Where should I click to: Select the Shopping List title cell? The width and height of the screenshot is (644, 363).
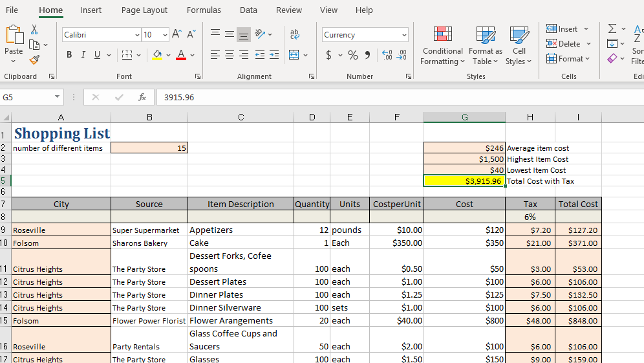pos(61,133)
